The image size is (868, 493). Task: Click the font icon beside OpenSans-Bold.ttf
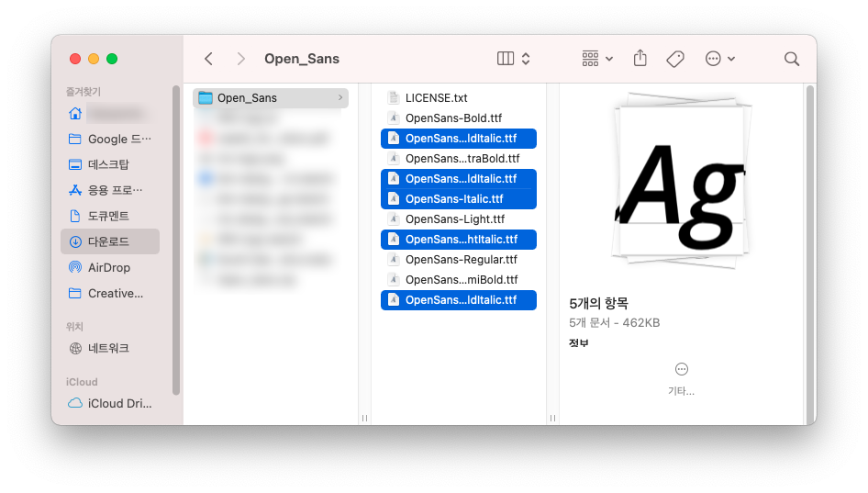coord(394,118)
